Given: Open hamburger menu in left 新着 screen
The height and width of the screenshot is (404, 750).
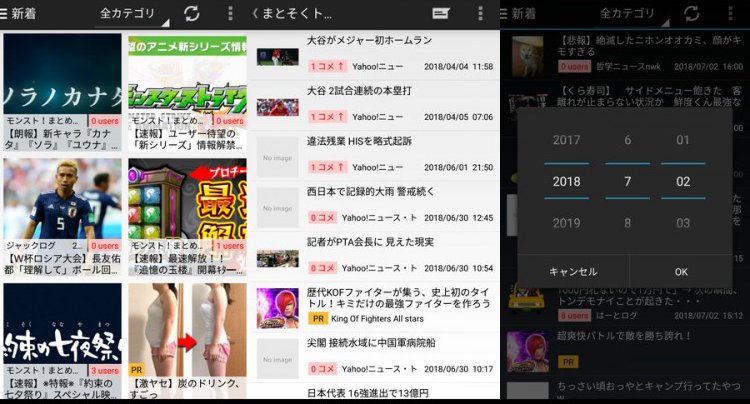Looking at the screenshot, I should pyautogui.click(x=4, y=13).
